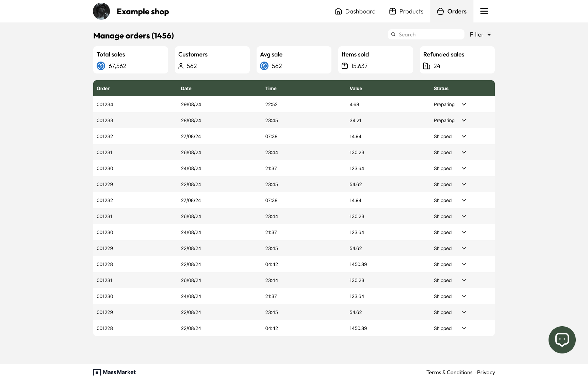Select the Orders tab
The width and height of the screenshot is (588, 380).
click(x=452, y=11)
